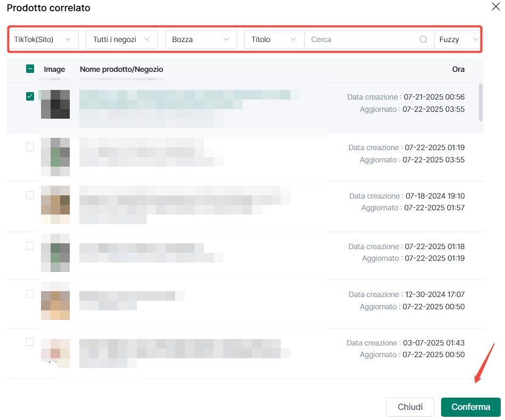Open thumbnail of product created 07-22-2025 01:19

coord(55,157)
